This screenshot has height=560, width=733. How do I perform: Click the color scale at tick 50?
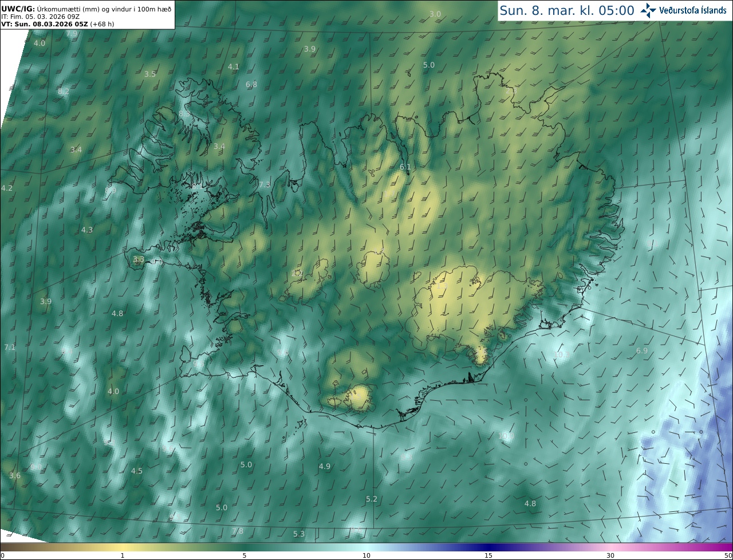coord(728,555)
